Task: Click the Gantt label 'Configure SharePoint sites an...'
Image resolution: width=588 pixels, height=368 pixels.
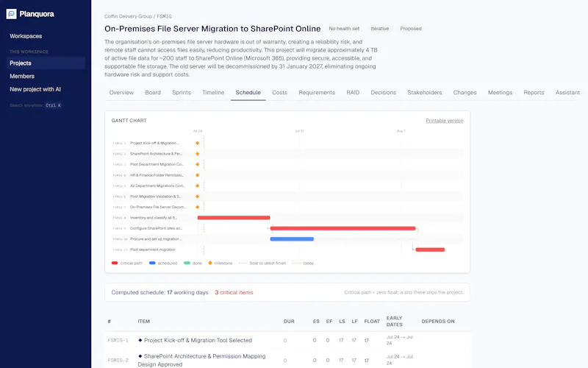Action: click(156, 228)
